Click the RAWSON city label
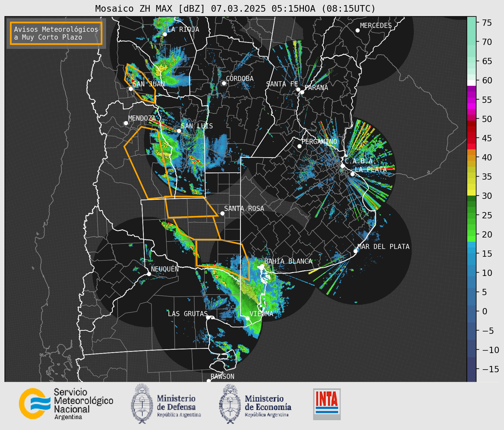The height and width of the screenshot is (430, 504). (222, 376)
